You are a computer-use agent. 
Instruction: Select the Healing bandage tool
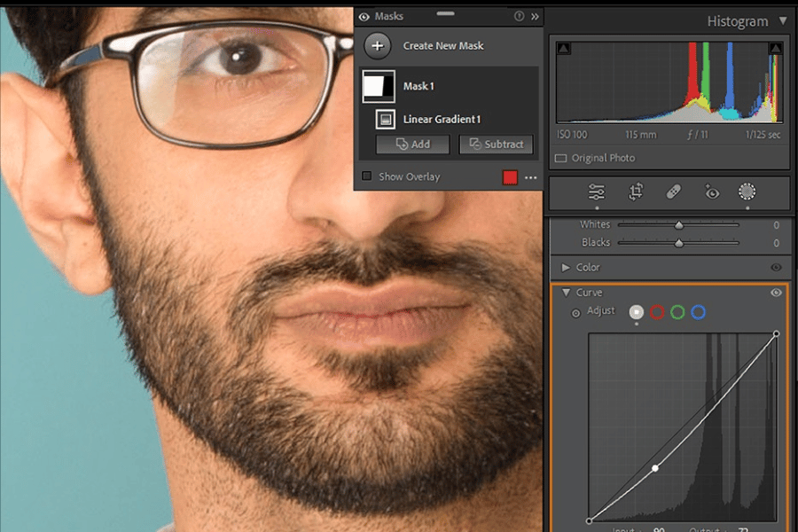click(673, 192)
